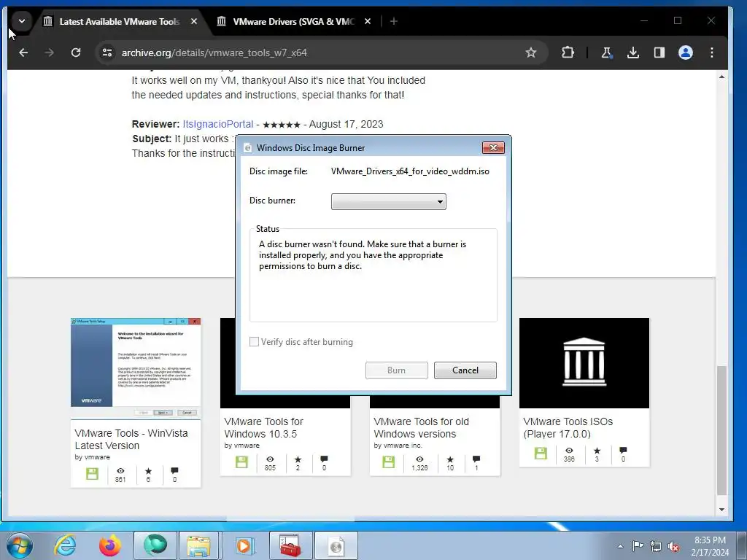Launch Firefox from taskbar
The height and width of the screenshot is (560, 747).
(x=110, y=545)
